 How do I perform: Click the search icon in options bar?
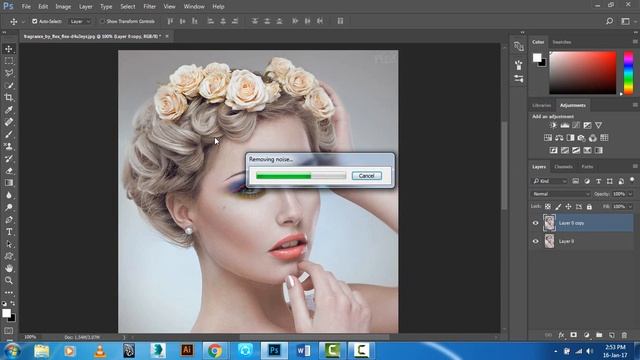click(x=609, y=21)
